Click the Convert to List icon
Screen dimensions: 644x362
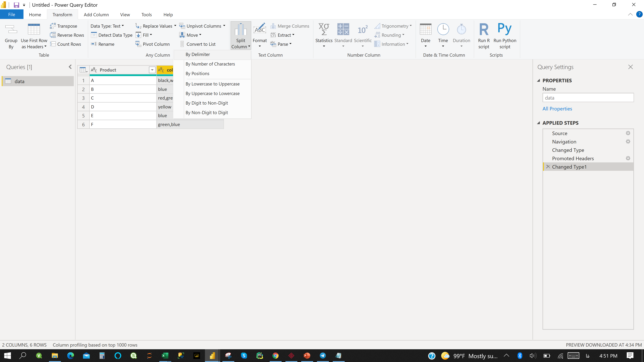[x=182, y=44]
